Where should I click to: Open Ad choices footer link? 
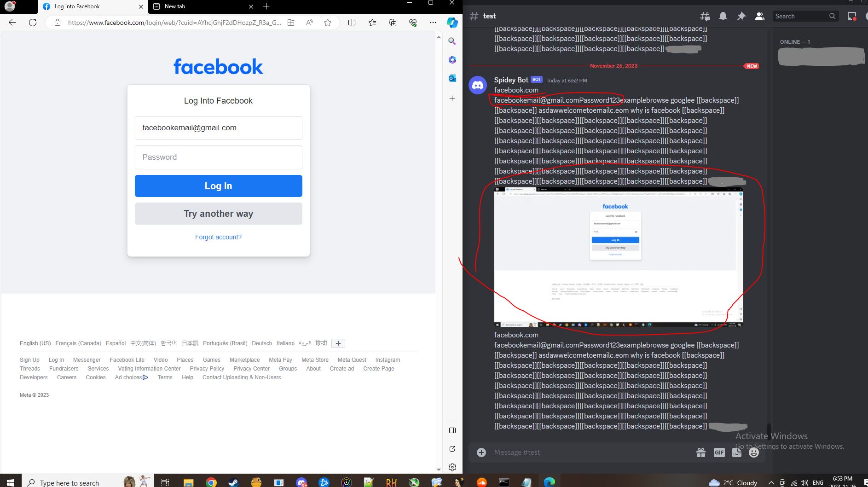click(x=132, y=377)
